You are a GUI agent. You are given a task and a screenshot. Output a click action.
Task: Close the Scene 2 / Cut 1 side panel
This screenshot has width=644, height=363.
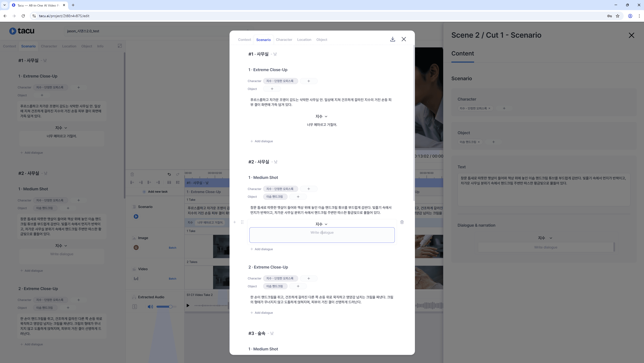click(632, 35)
